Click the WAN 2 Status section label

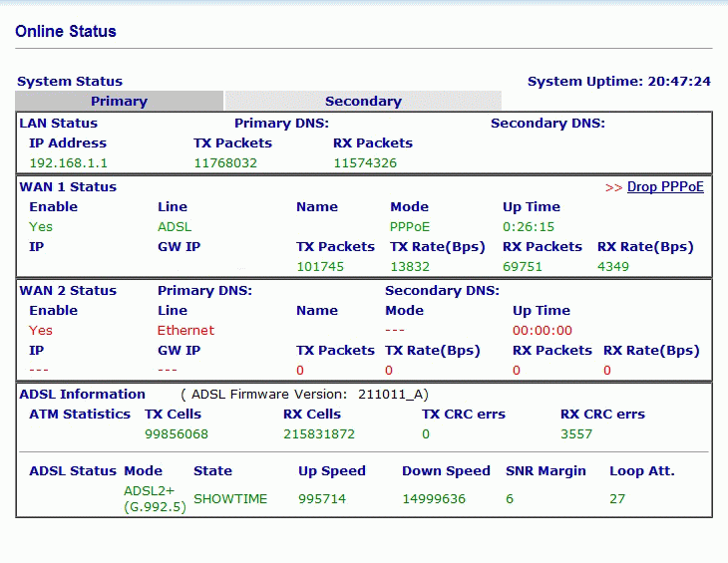tap(68, 290)
